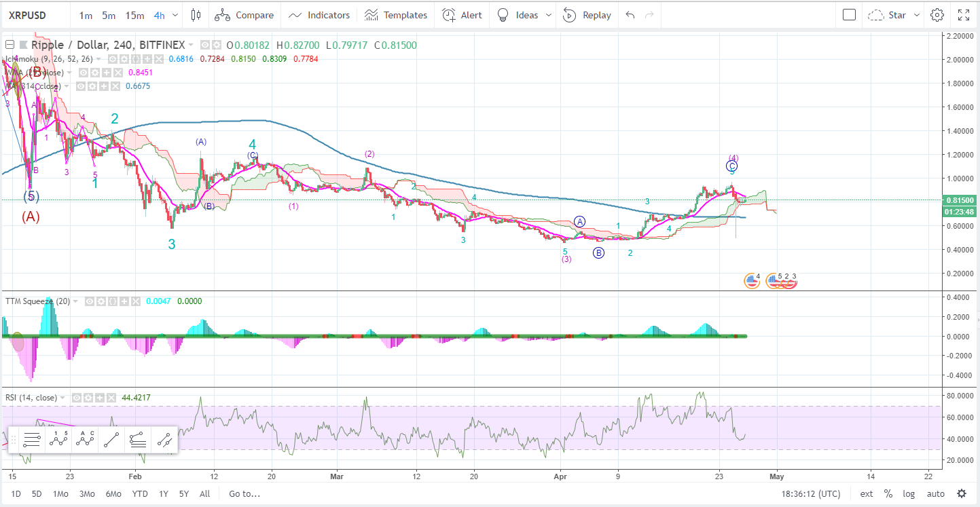Screen dimensions: 980x507
Task: Open RSI indicator settings gear
Action: 88,397
